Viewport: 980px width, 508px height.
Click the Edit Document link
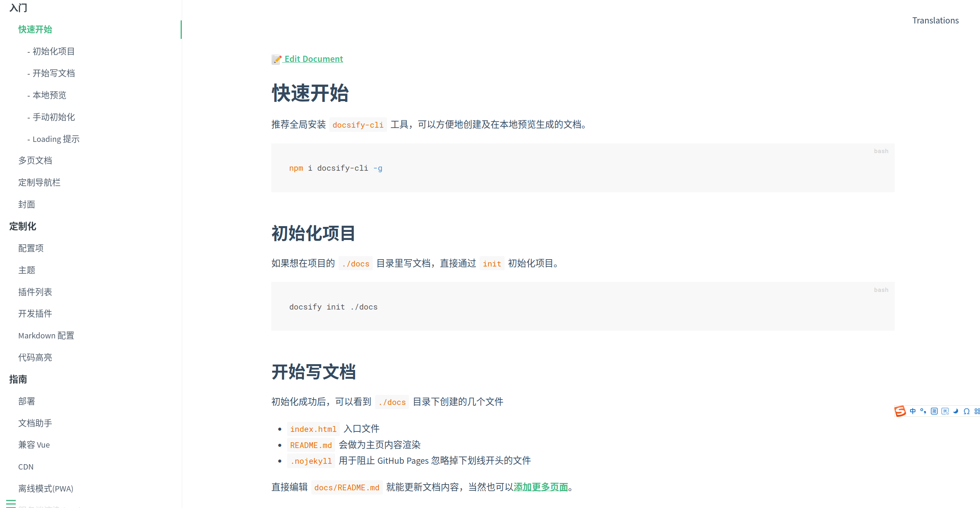point(313,58)
